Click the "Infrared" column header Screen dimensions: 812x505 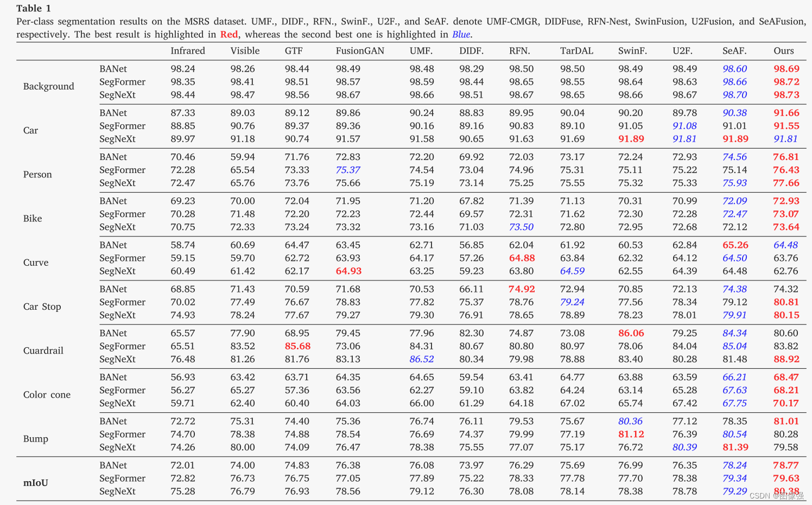coord(188,51)
